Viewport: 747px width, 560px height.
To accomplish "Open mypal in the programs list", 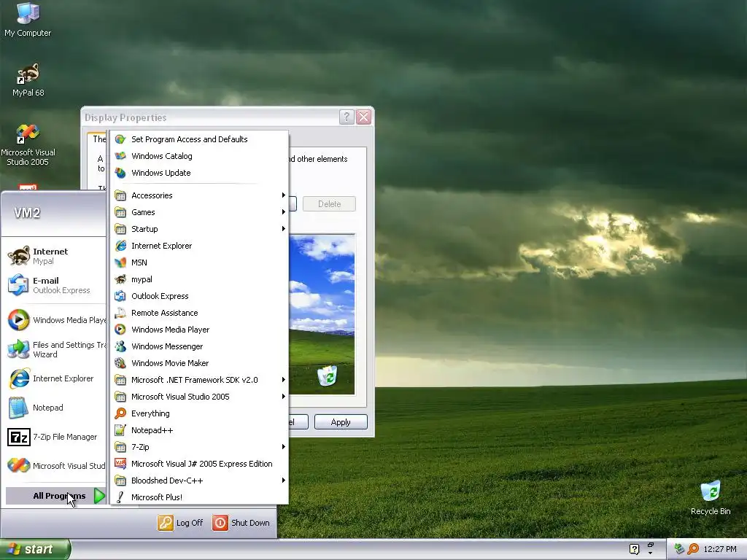I will [x=199, y=279].
